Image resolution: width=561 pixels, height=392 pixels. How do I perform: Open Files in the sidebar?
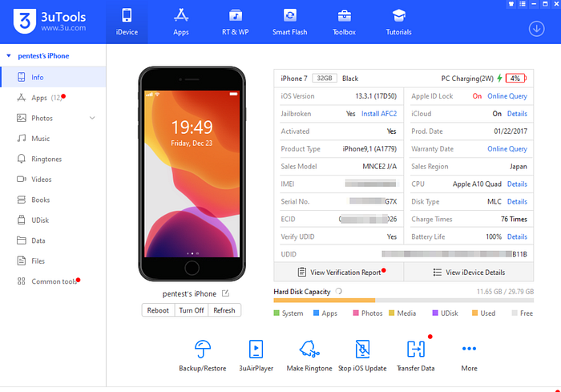click(54, 261)
